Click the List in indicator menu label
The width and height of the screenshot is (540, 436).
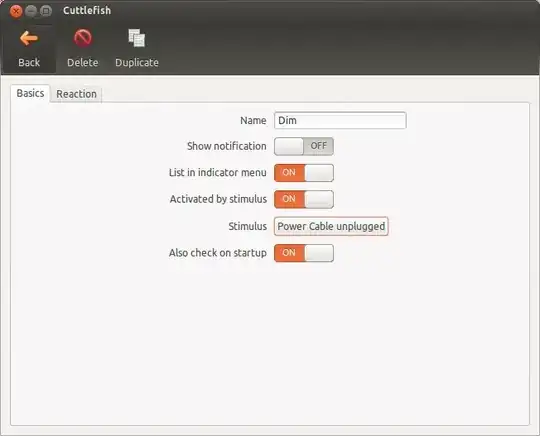click(218, 173)
